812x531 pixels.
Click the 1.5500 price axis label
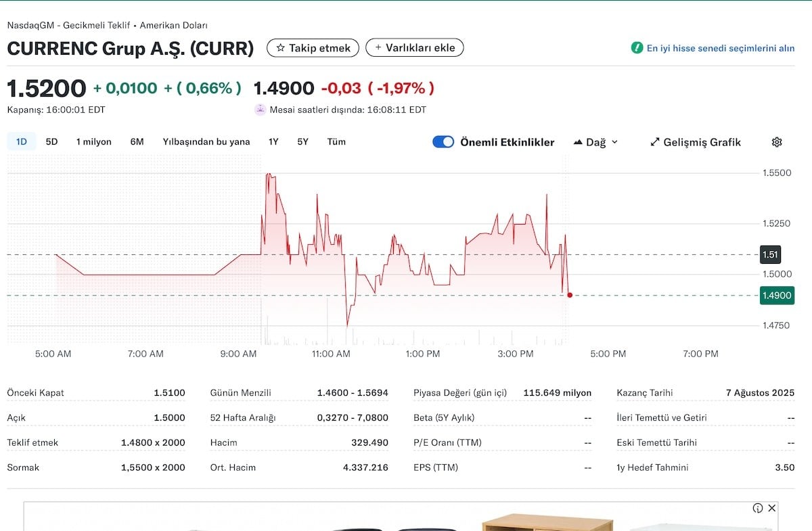777,173
